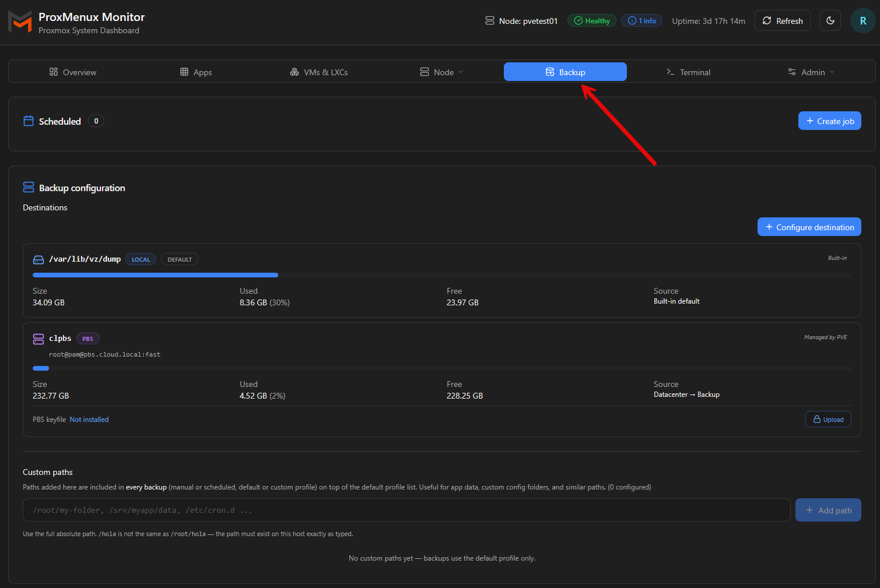The width and height of the screenshot is (880, 588).
Task: Click the Destinations heading
Action: [45, 207]
